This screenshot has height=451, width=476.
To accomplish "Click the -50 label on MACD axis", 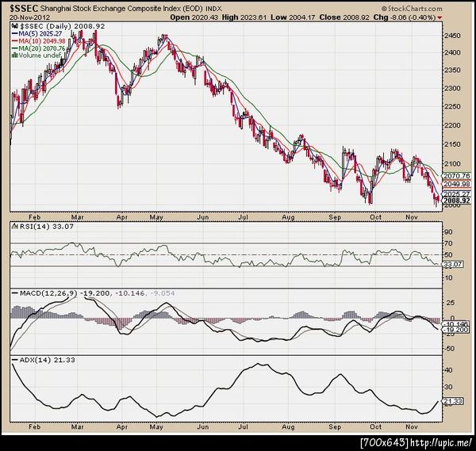I will [x=449, y=349].
